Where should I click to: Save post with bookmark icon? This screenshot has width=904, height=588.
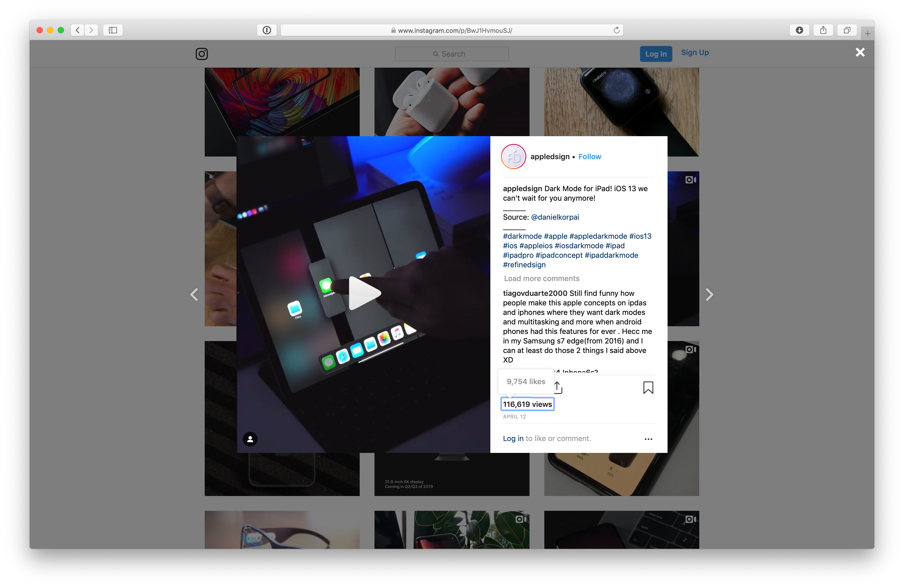click(648, 388)
